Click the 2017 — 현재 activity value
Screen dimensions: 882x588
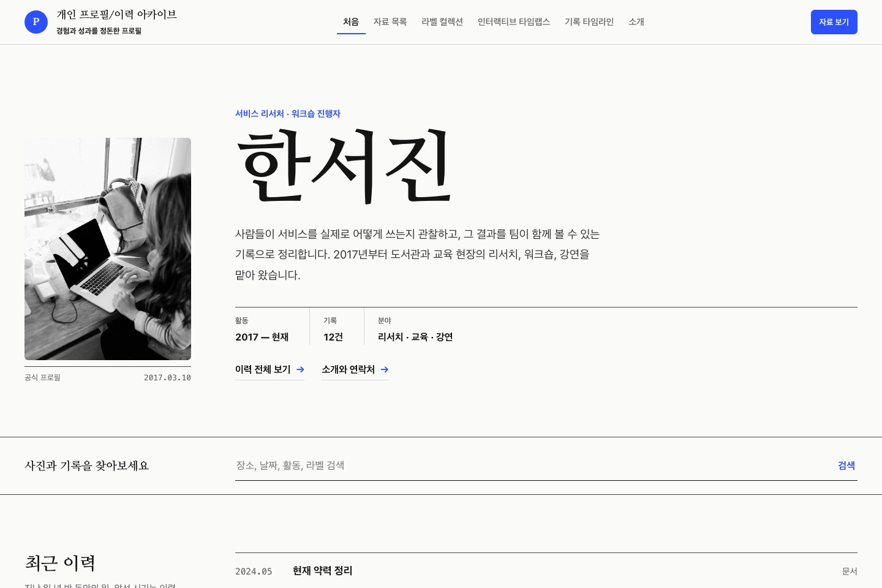(262, 337)
